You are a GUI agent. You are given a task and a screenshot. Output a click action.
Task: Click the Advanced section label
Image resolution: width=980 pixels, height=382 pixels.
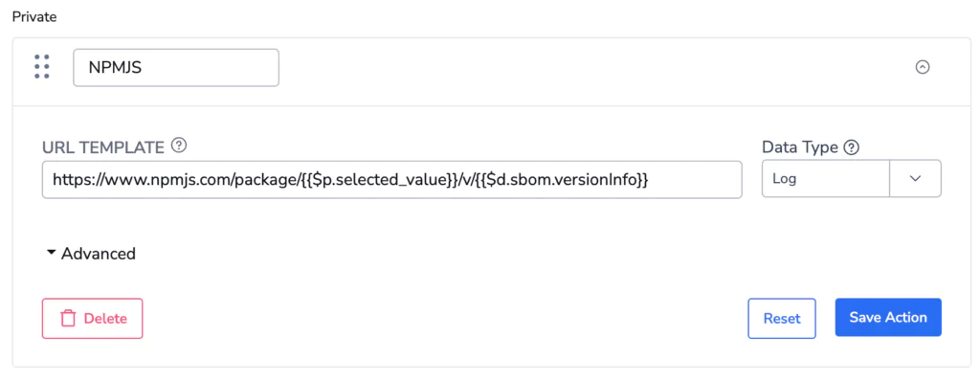[99, 253]
